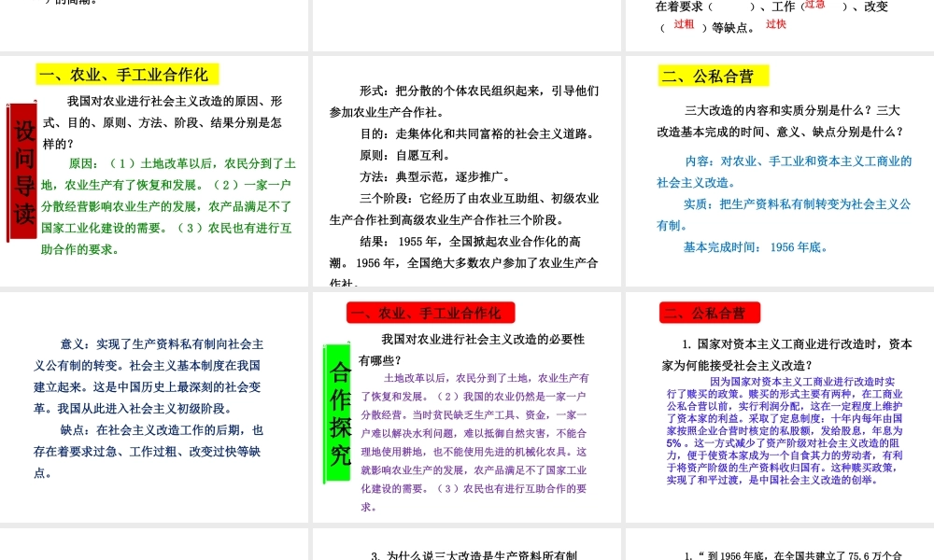Click the red vertical banner 设问导读
This screenshot has width=934, height=560.
[x=22, y=173]
